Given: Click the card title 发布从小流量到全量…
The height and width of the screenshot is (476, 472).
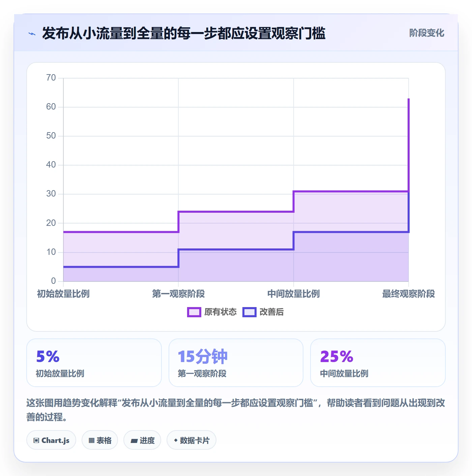Looking at the screenshot, I should 184,33.
